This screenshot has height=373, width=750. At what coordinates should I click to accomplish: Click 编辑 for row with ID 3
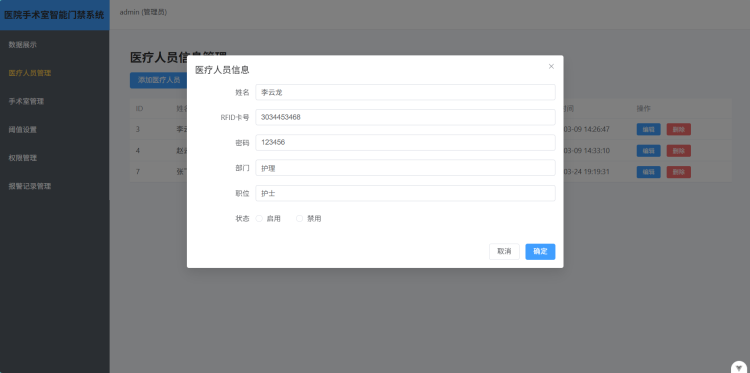pos(648,129)
